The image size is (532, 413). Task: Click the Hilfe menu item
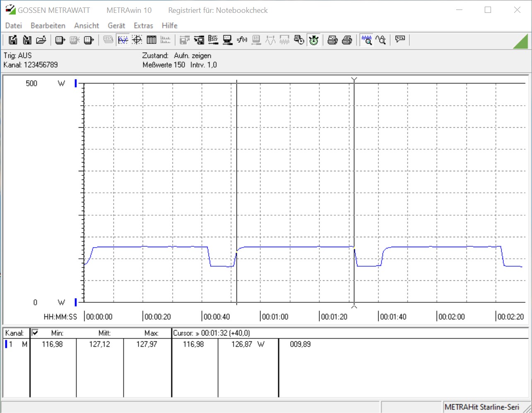pyautogui.click(x=169, y=26)
